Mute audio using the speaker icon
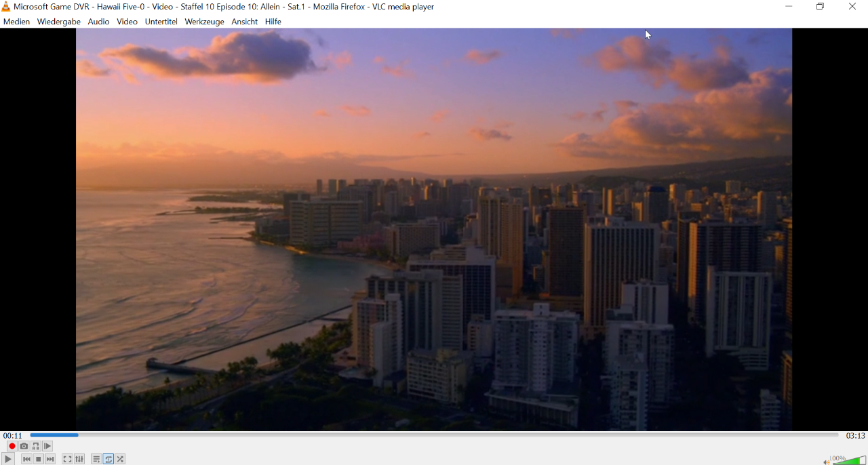Image resolution: width=868 pixels, height=465 pixels. coord(826,462)
